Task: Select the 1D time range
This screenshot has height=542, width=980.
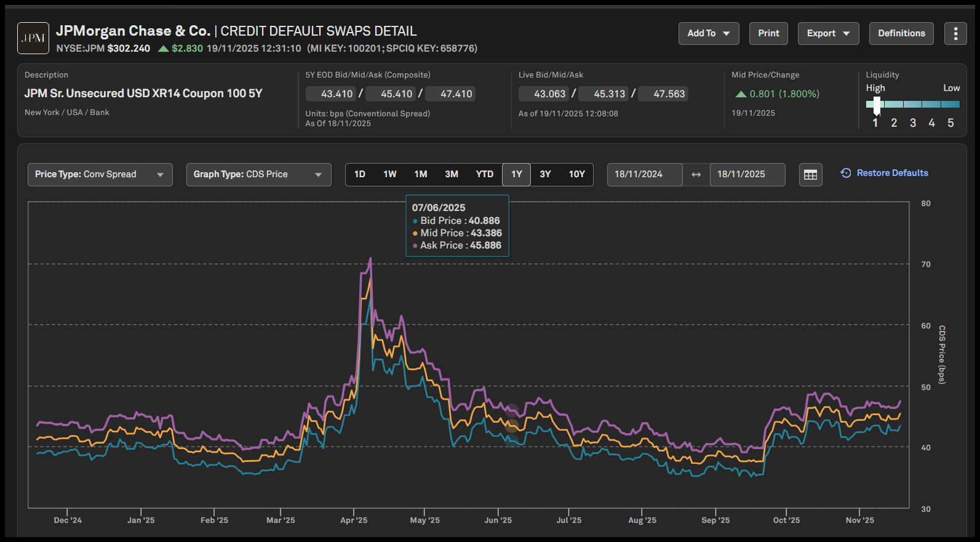Action: (360, 175)
